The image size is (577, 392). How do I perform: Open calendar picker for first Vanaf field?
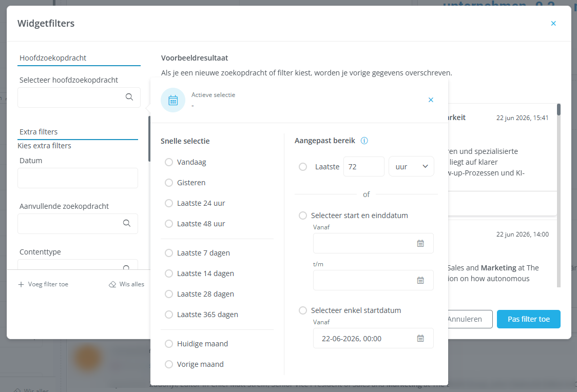pyautogui.click(x=420, y=243)
